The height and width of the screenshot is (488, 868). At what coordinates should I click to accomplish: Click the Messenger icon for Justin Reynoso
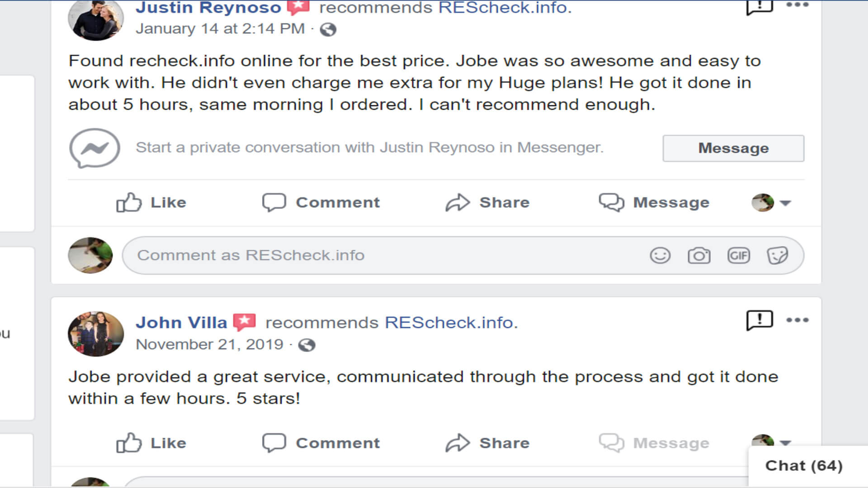pyautogui.click(x=94, y=148)
